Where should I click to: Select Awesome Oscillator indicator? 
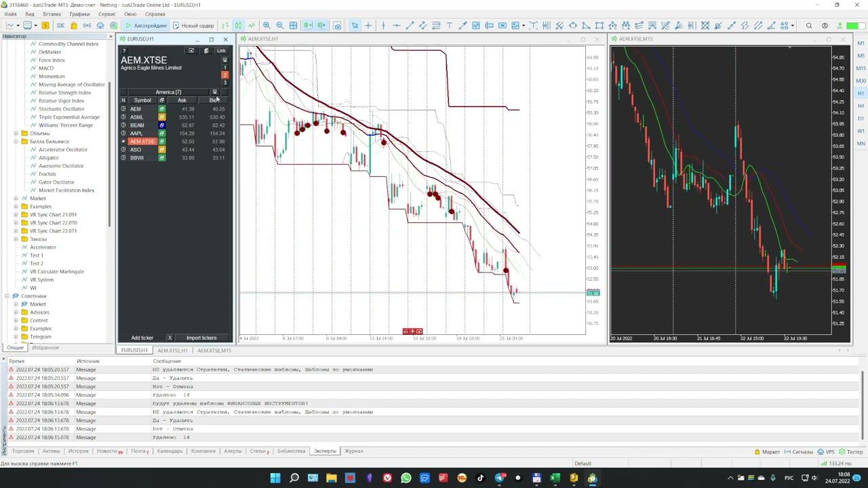point(61,166)
